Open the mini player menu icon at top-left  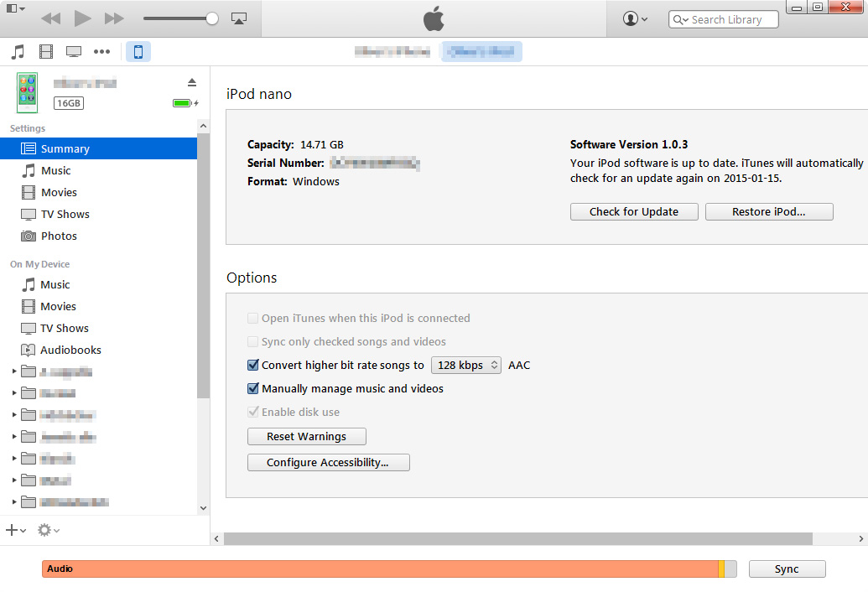[15, 9]
